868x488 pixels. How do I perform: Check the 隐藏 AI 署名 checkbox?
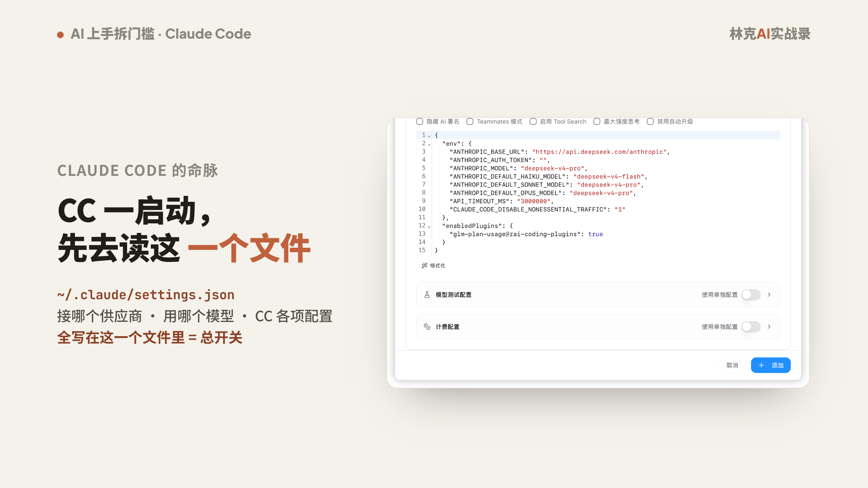420,122
